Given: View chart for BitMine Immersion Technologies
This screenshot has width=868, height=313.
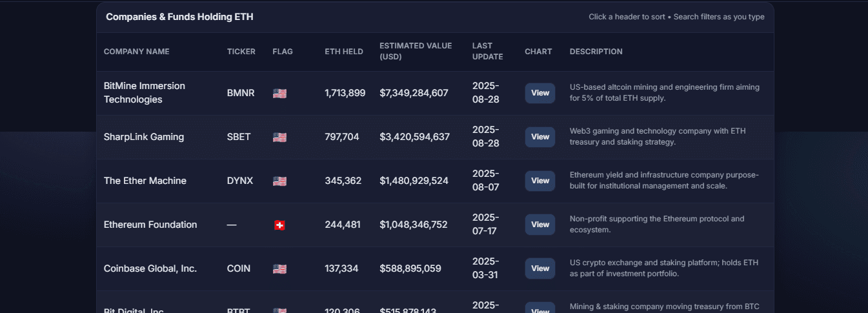Looking at the screenshot, I should click(x=540, y=93).
